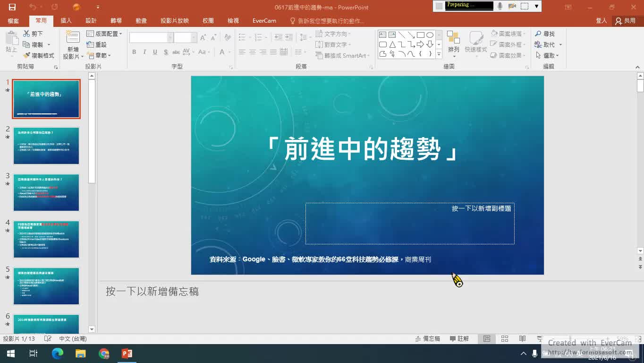Screen dimensions: 644x363
Task: Open the Shape Fill (圖案填滿) dropdown
Action: pyautogui.click(x=508, y=34)
